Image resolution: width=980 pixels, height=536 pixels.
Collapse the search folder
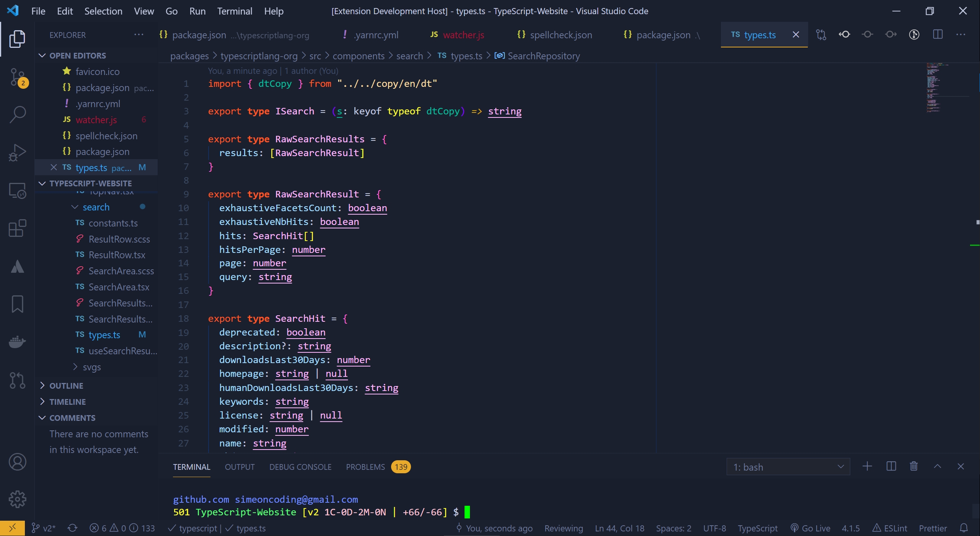(96, 207)
